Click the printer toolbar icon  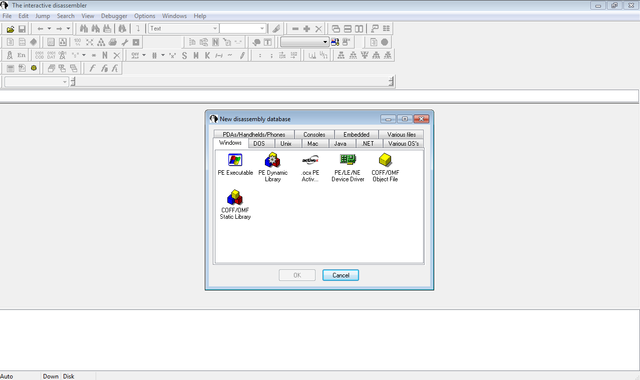(x=113, y=42)
